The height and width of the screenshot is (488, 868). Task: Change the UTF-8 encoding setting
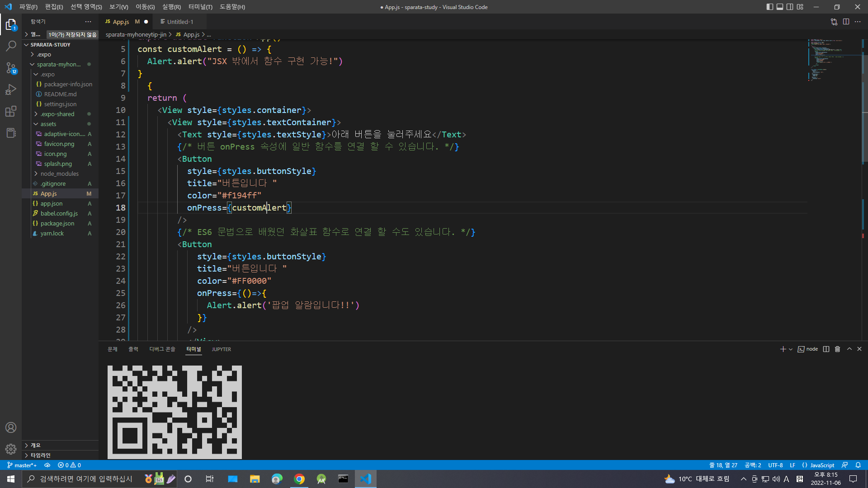775,465
